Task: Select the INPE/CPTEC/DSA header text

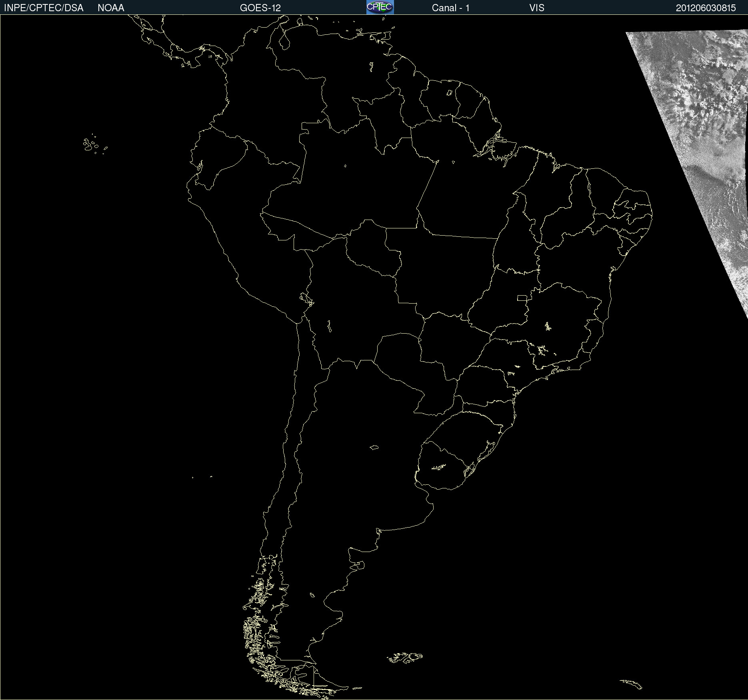Action: point(44,8)
